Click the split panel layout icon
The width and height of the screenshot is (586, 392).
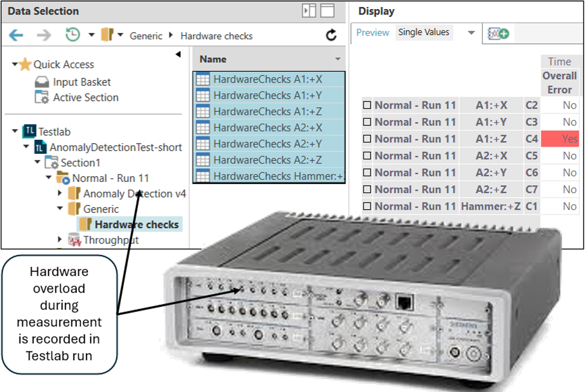click(309, 11)
